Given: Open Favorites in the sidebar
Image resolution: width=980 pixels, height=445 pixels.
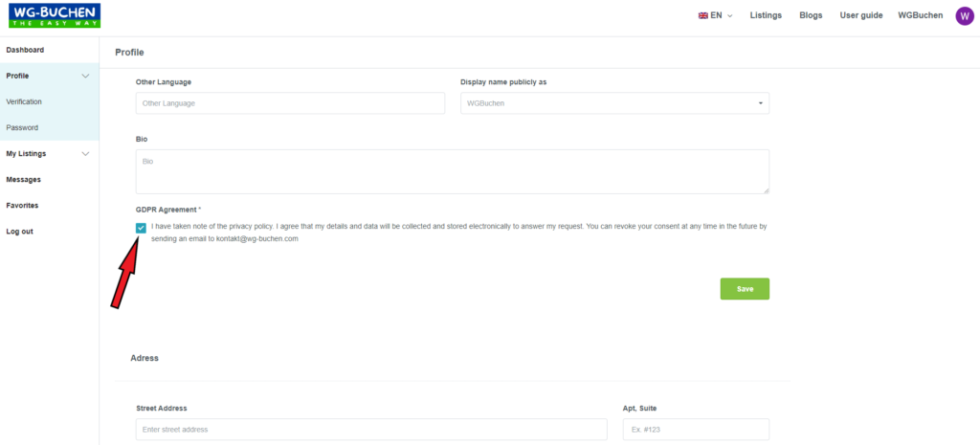Looking at the screenshot, I should tap(22, 206).
